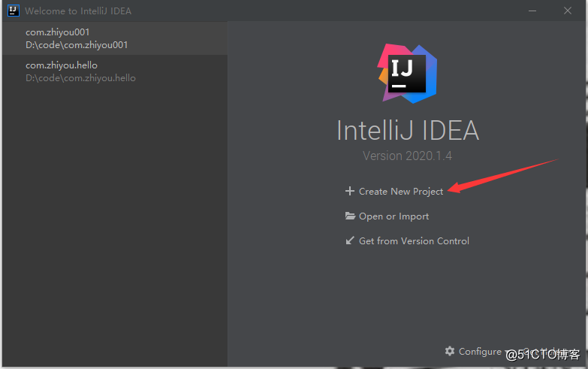Click the path D:\code\com.zhiyou.hello
Image resolution: width=588 pixels, height=369 pixels.
(80, 78)
